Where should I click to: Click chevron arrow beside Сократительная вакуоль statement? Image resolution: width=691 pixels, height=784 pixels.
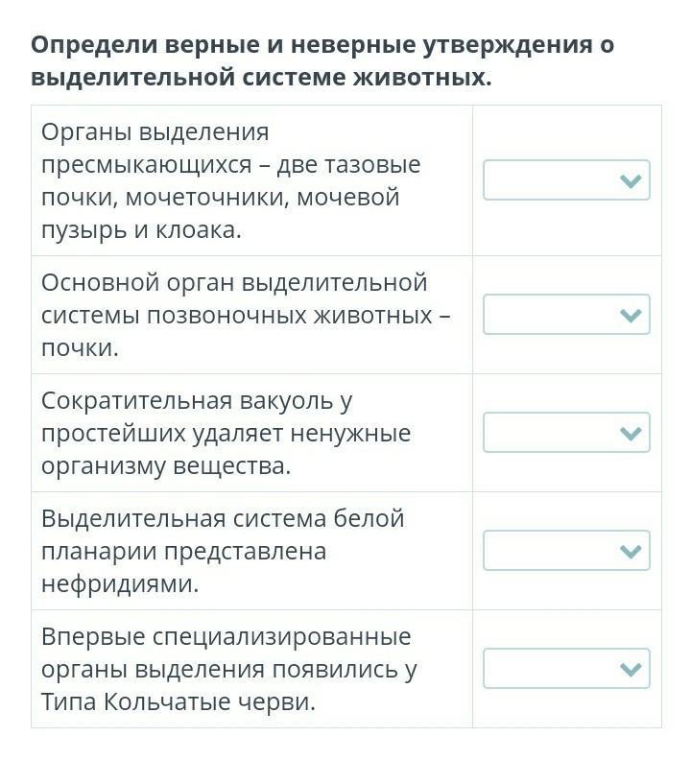pos(631,433)
